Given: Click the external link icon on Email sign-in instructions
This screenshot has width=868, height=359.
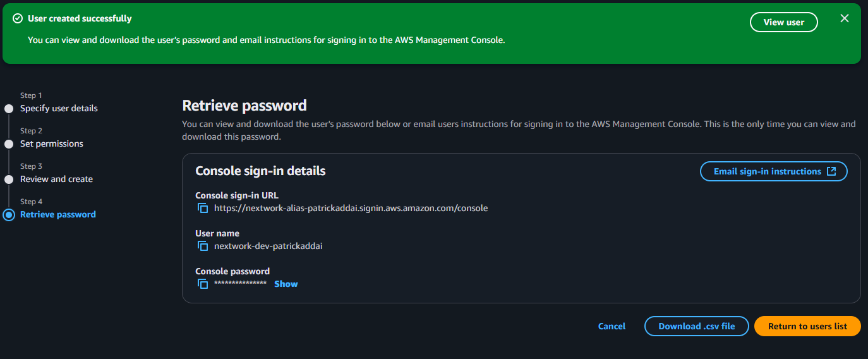Looking at the screenshot, I should pos(831,171).
